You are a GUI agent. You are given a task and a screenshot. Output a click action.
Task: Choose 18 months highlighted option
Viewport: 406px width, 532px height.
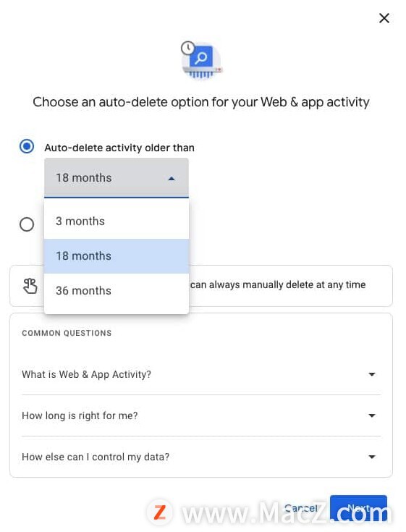pyautogui.click(x=117, y=256)
